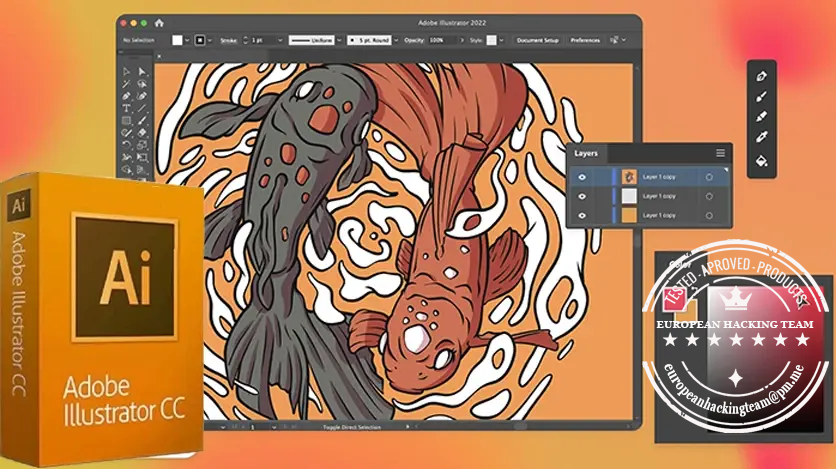Screen dimensions: 836x469
Task: Open the stroke color dropdown arrow
Action: pos(210,41)
